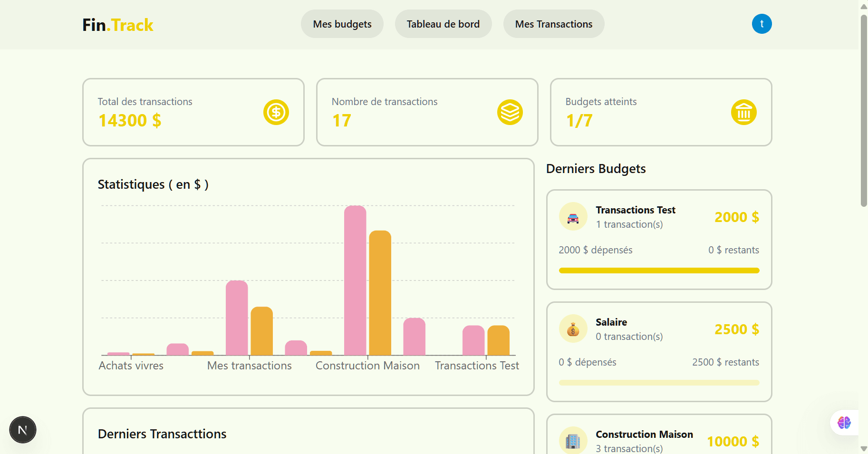
Task: Go to Mes budgets page
Action: [342, 24]
